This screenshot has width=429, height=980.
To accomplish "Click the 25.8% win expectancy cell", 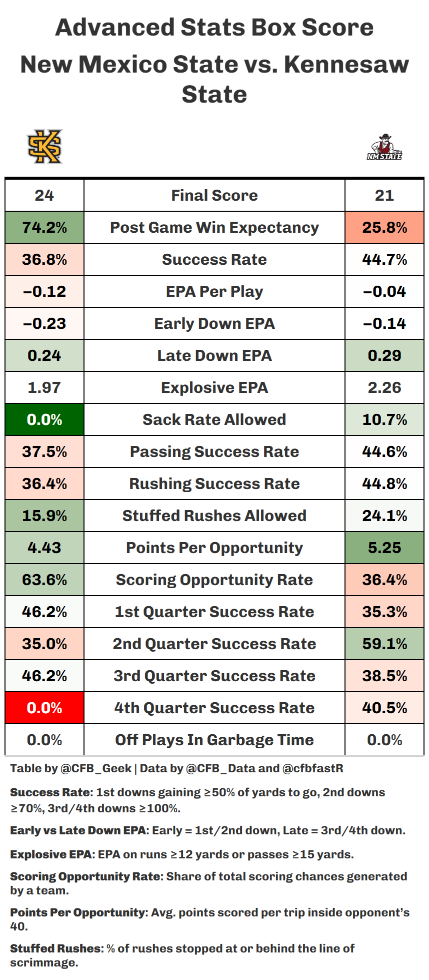I will click(x=384, y=227).
